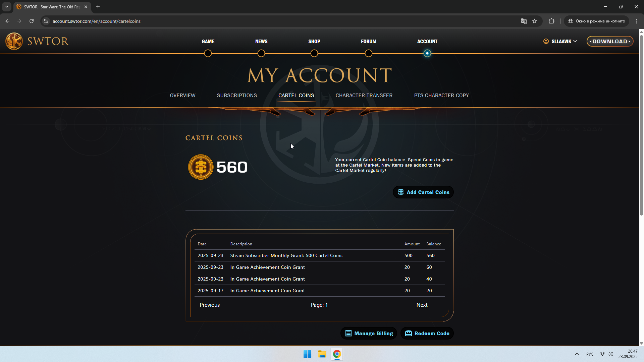Click the Redeem Code button

coord(427,333)
